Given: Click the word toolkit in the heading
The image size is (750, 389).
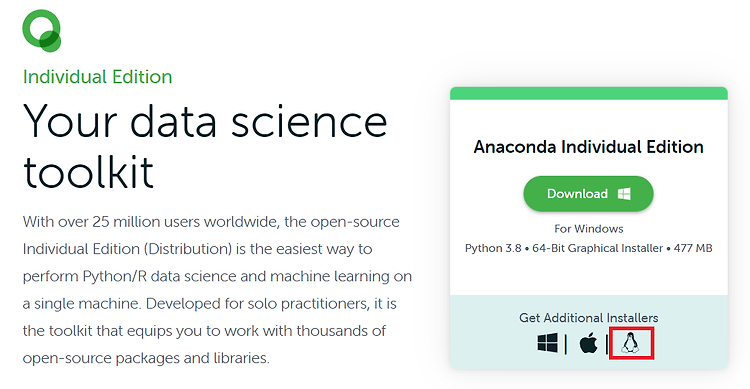Looking at the screenshot, I should (x=88, y=171).
